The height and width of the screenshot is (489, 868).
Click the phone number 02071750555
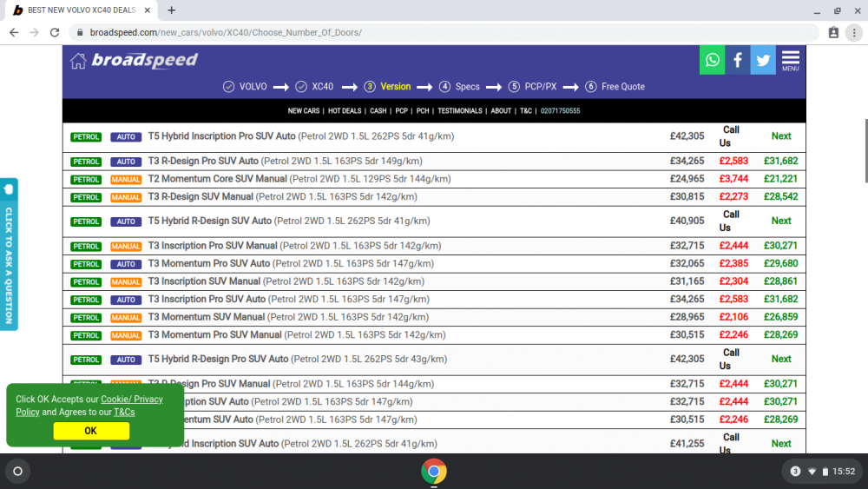(560, 111)
